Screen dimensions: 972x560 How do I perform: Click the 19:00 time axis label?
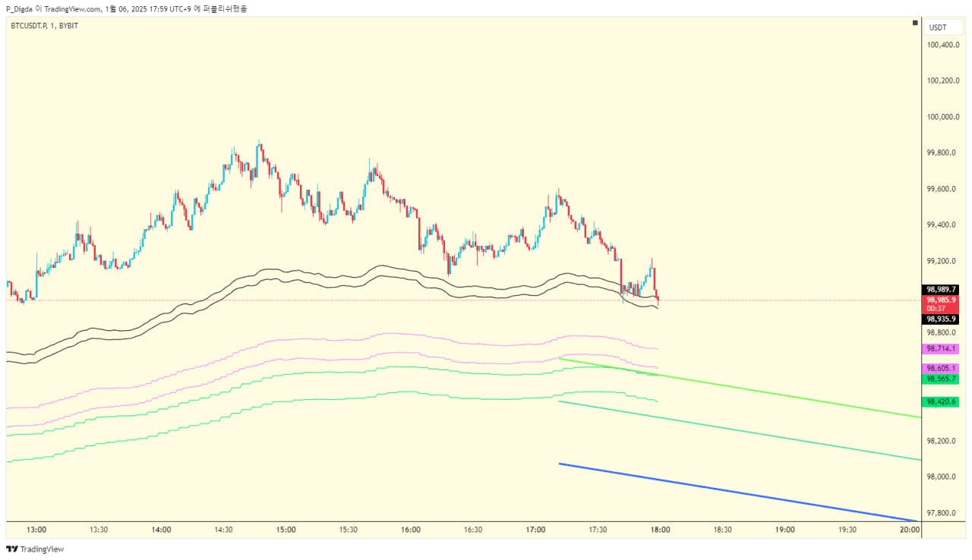coord(785,530)
